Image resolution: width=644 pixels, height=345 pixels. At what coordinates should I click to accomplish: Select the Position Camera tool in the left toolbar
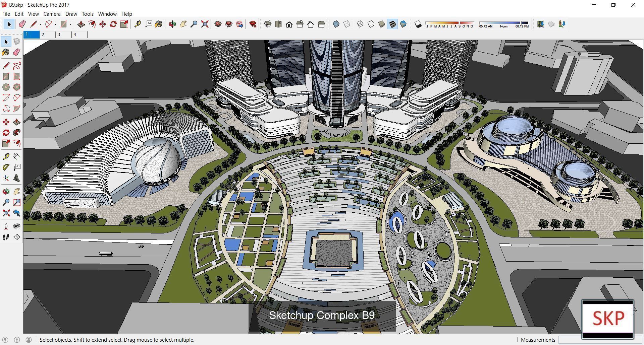point(6,226)
